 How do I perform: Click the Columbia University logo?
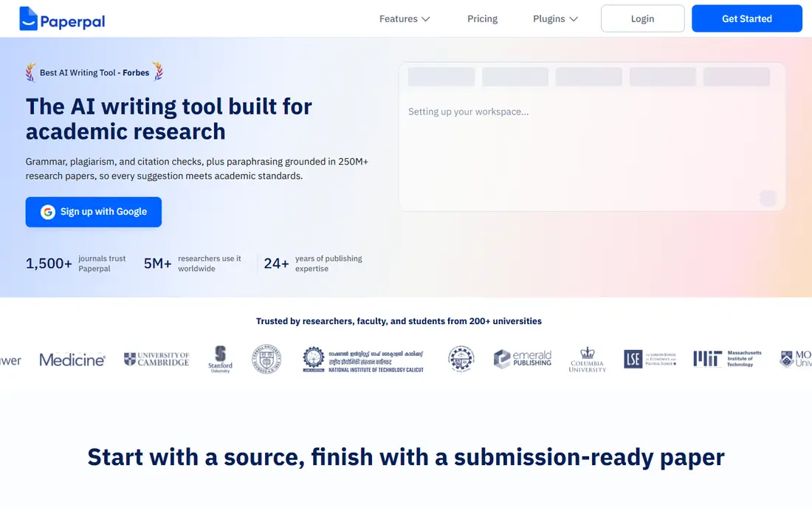[x=588, y=360]
